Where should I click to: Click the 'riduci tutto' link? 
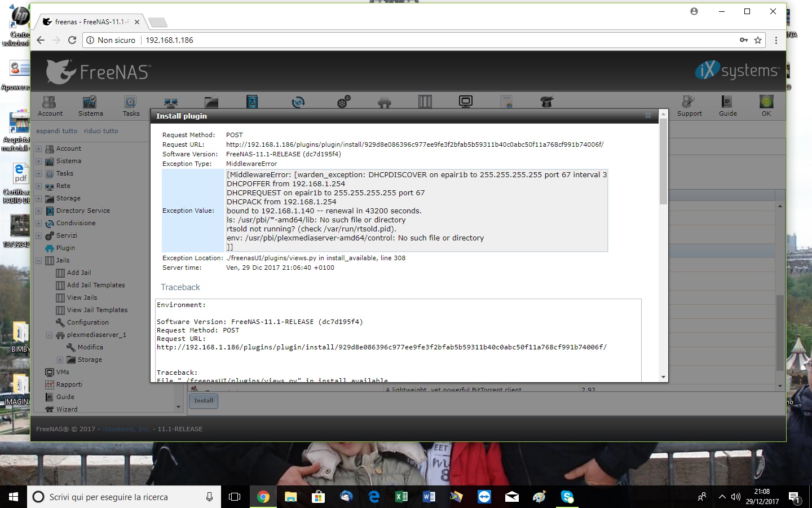pyautogui.click(x=101, y=131)
